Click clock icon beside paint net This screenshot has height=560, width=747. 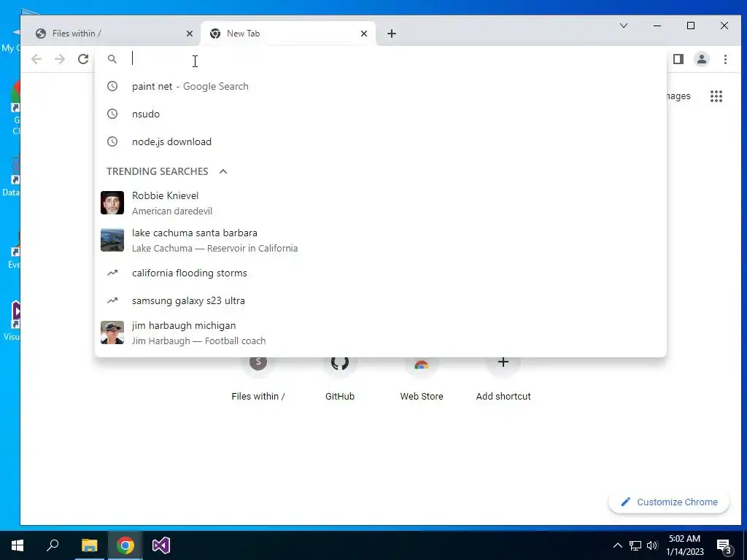[112, 86]
